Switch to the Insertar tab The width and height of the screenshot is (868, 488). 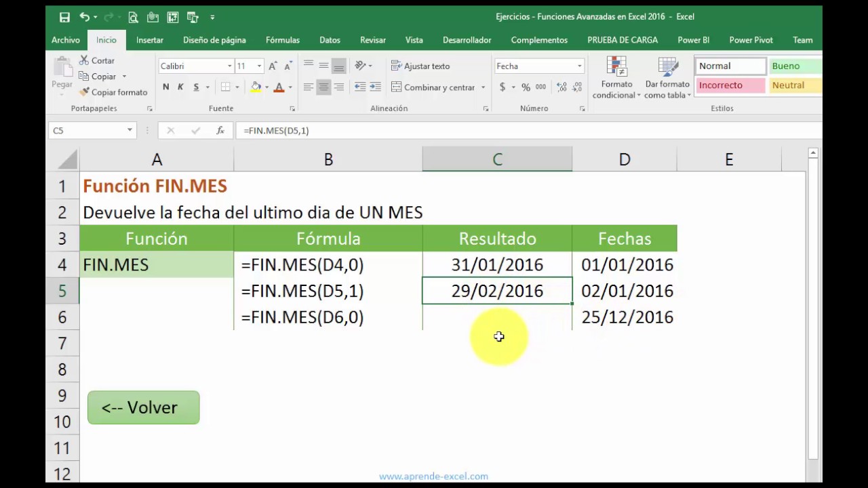click(149, 40)
